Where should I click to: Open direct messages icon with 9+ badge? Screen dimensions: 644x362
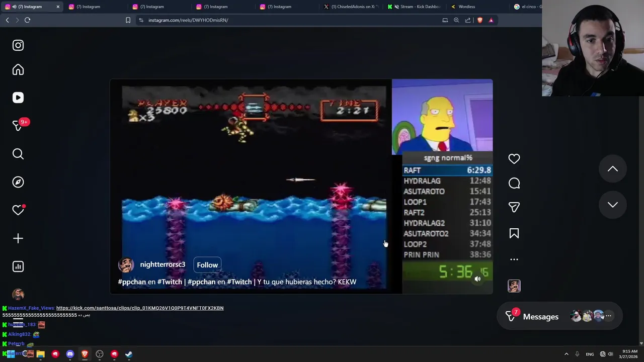pos(18,126)
